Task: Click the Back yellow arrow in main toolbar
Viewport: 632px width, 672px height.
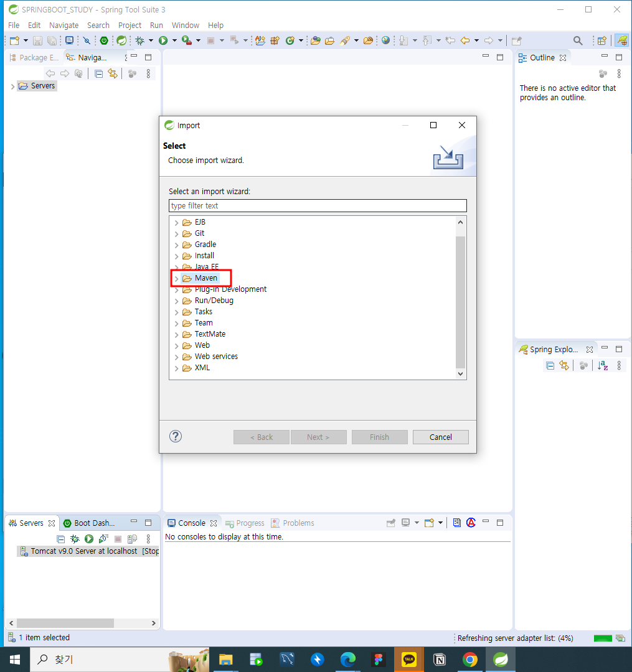Action: coord(465,40)
